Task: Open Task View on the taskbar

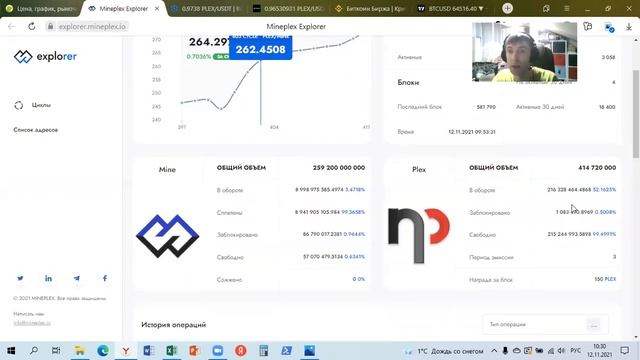Action: 56,351
